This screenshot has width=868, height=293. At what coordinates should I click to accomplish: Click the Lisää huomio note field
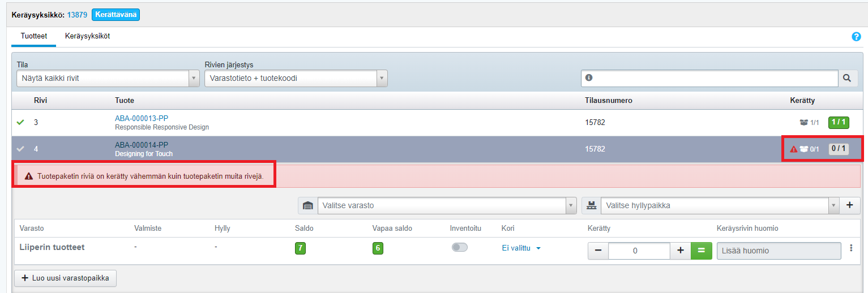click(779, 251)
